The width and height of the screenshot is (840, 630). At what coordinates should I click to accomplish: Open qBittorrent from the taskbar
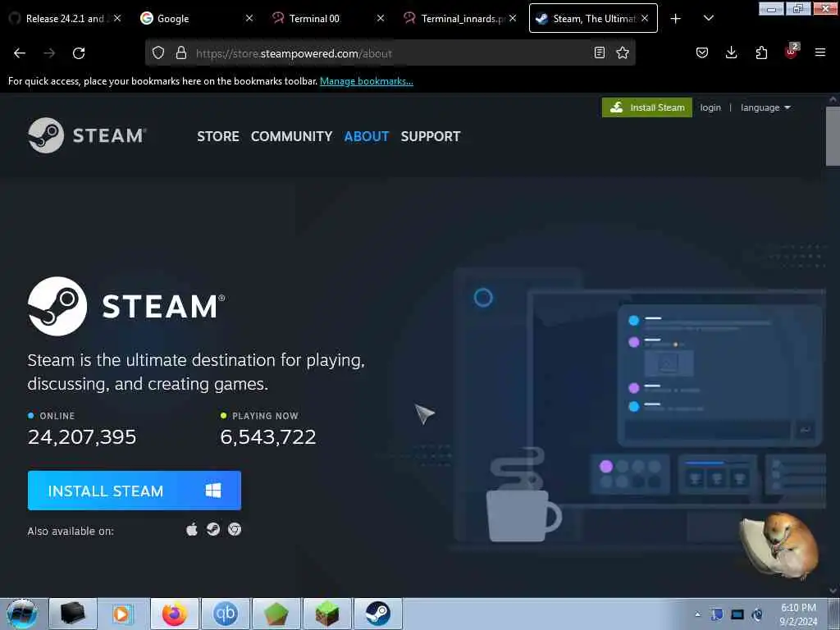(x=225, y=614)
